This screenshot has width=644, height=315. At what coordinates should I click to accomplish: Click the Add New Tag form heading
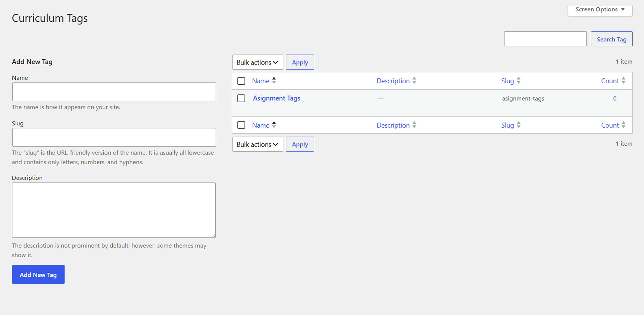pos(32,62)
